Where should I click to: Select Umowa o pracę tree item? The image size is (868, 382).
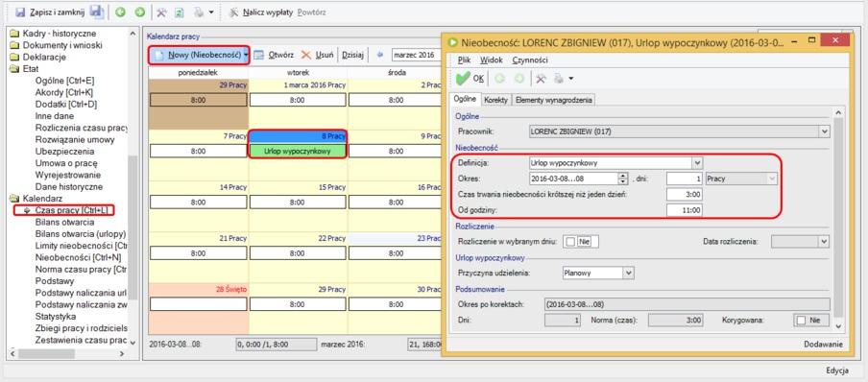(x=66, y=163)
